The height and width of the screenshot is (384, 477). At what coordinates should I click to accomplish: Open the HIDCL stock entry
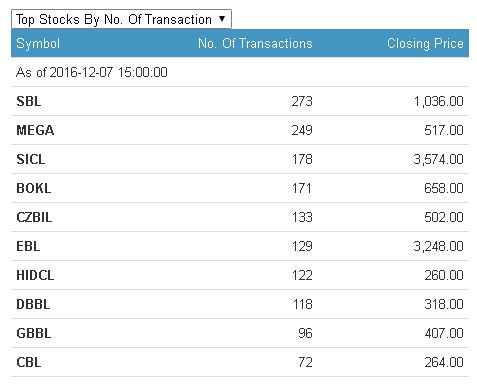(x=35, y=275)
